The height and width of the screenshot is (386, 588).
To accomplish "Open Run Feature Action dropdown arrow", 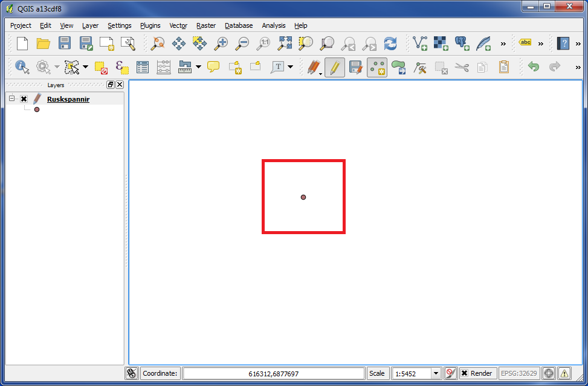I will coord(57,67).
